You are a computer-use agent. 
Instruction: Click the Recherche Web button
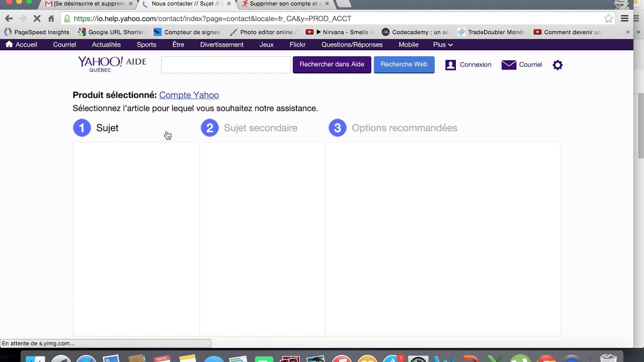point(404,64)
